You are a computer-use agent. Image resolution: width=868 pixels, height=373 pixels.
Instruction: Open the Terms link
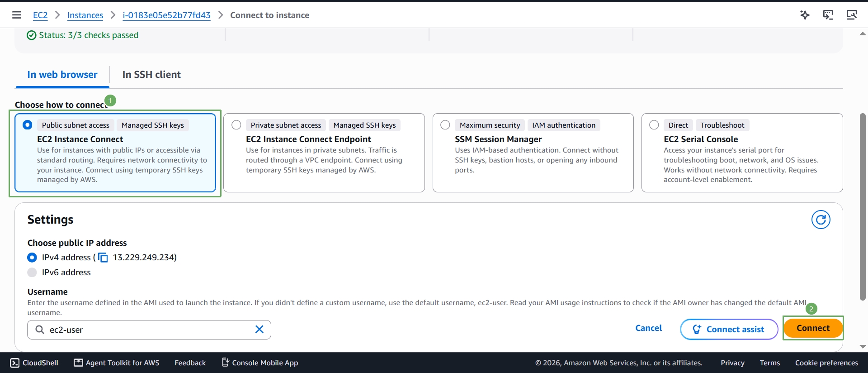point(770,363)
